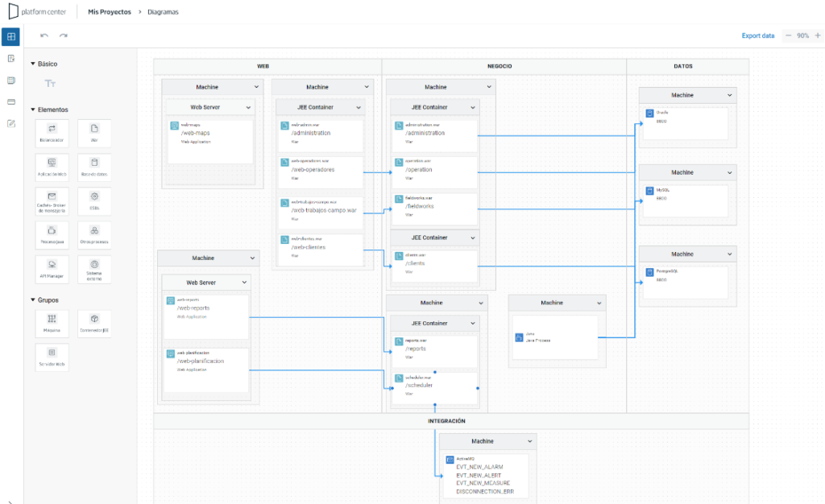Viewport: 825px width, 504px height.
Task: Select the Base de datos element
Action: (94, 167)
